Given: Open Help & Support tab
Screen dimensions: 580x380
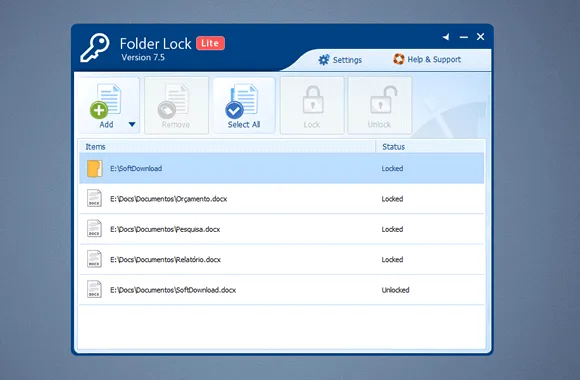Looking at the screenshot, I should click(x=427, y=59).
